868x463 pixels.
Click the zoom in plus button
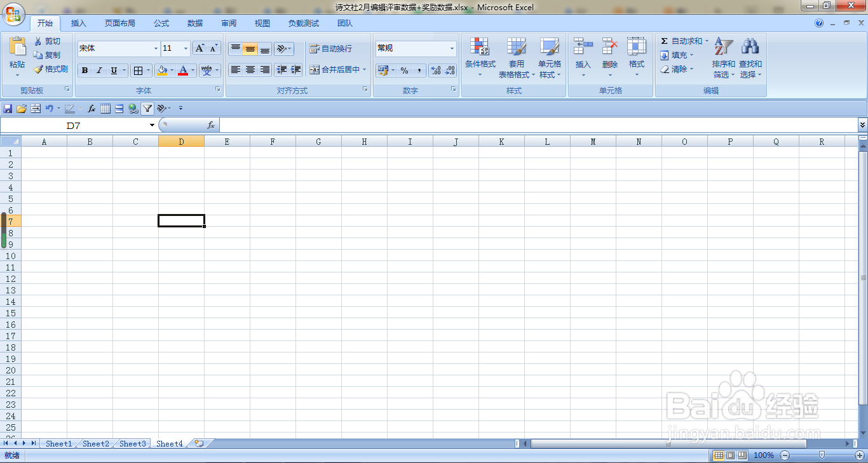click(x=860, y=455)
